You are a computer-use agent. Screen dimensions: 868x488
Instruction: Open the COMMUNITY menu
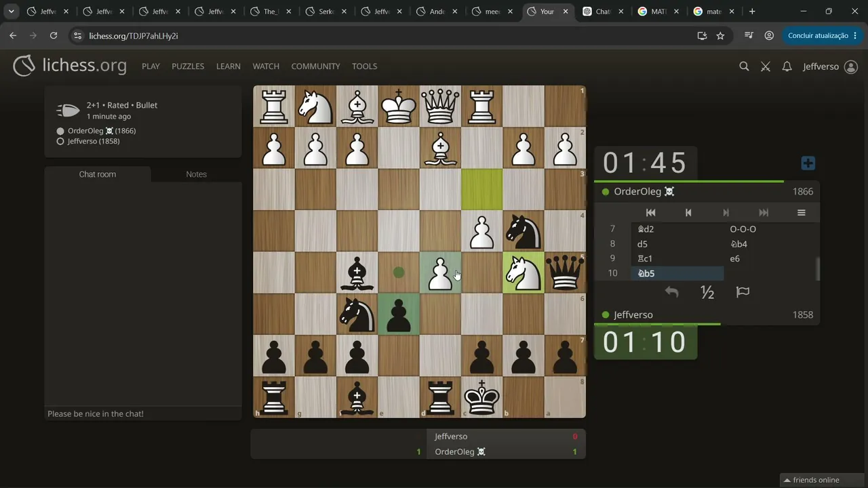pos(315,66)
